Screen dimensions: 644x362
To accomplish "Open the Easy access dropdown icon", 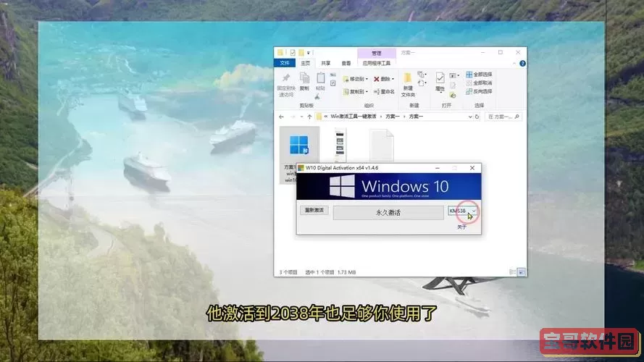I will point(422,83).
